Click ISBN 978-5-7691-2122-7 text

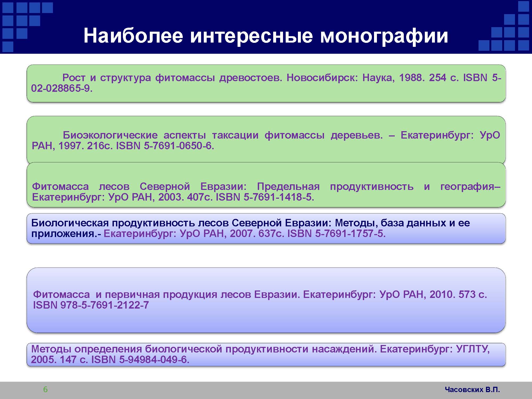[91, 305]
